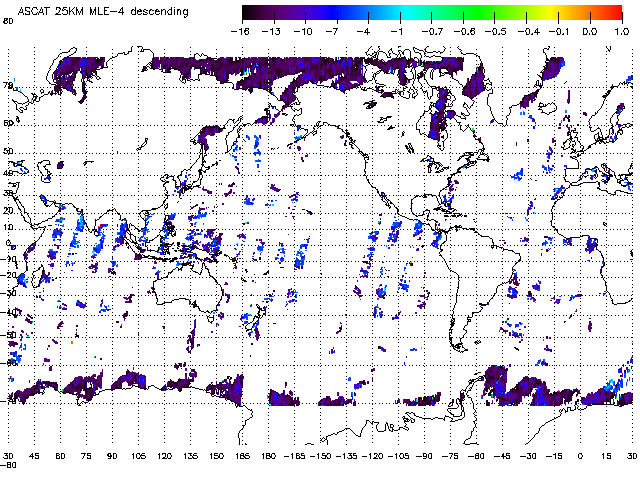Click the dark purple start of the color bar

click(250, 13)
